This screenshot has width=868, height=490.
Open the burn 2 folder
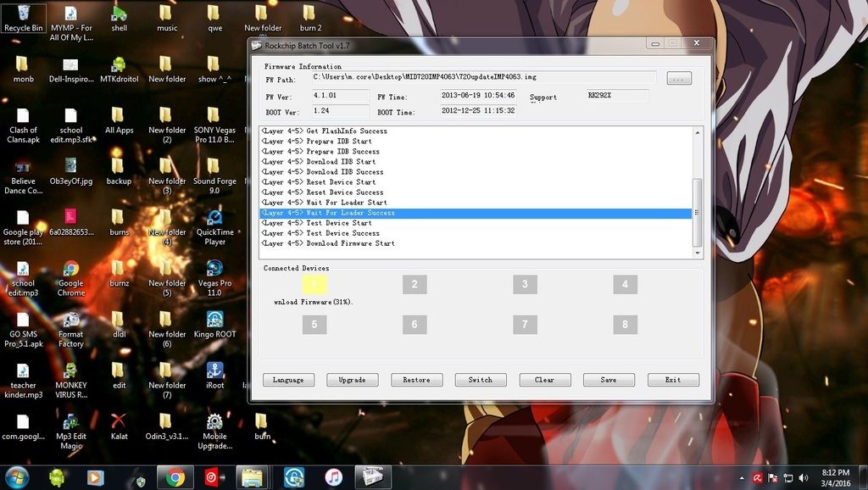(310, 19)
